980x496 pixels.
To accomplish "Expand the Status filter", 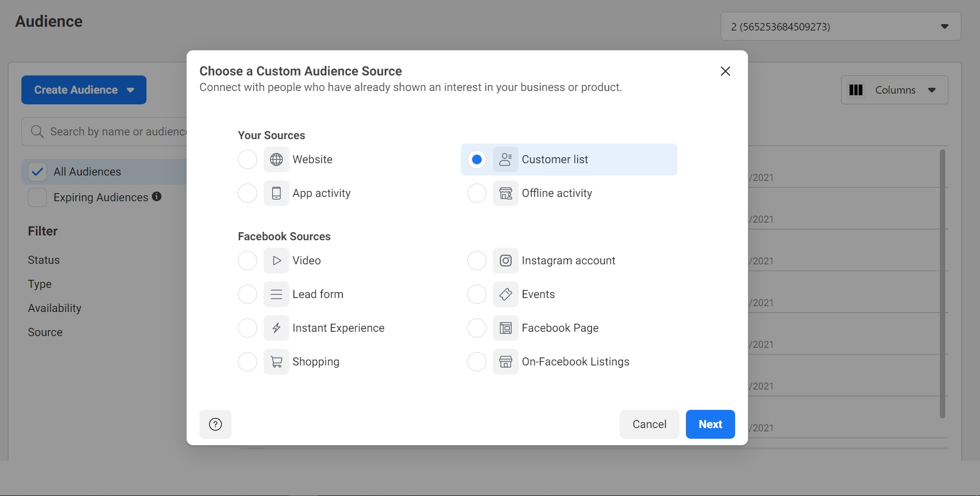I will pos(44,260).
